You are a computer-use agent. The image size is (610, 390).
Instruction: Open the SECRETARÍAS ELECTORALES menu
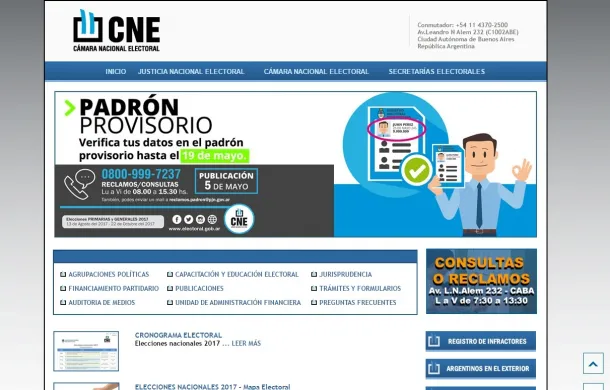click(x=436, y=72)
